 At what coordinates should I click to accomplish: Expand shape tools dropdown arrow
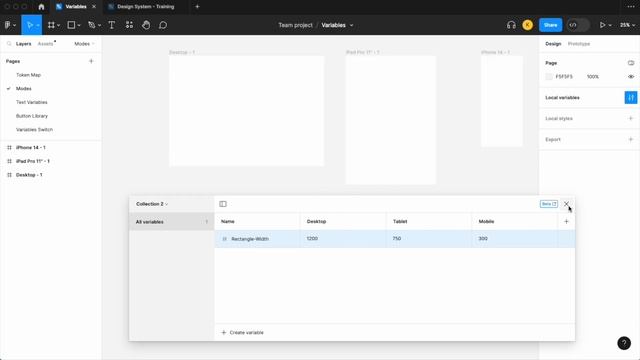[x=79, y=25]
